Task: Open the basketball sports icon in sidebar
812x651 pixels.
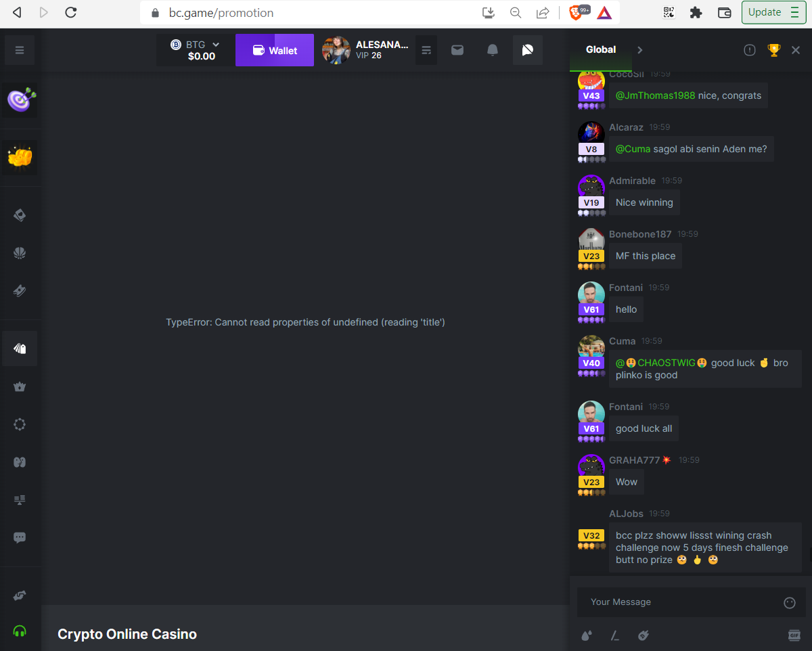Action: point(20,252)
